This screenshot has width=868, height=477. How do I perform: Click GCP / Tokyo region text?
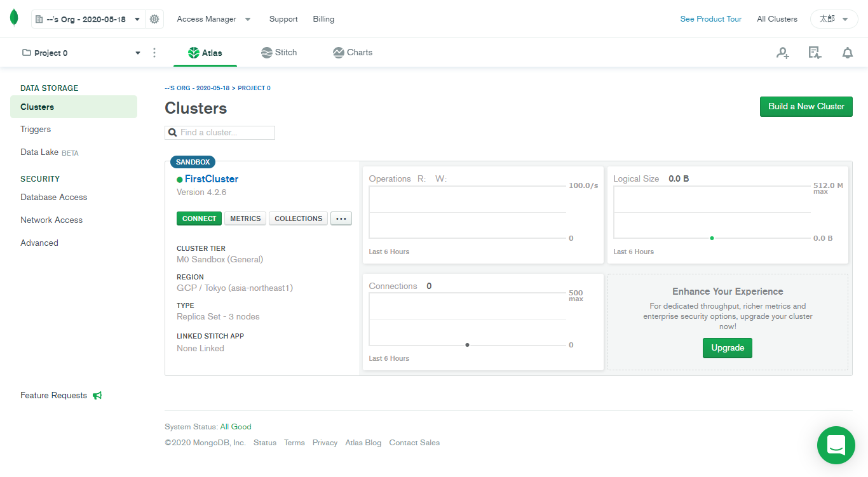[234, 288]
